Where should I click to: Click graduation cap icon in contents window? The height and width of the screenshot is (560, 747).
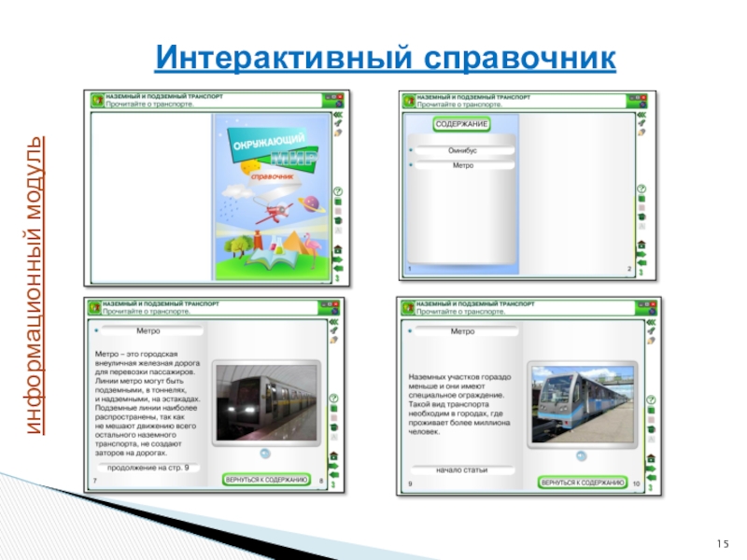coord(641,217)
